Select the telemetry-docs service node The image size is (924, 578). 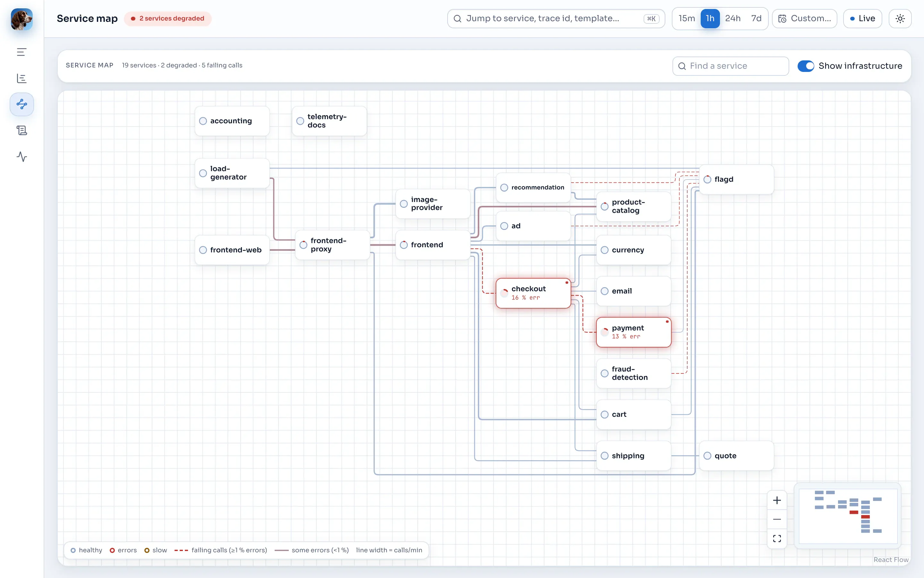coord(329,121)
